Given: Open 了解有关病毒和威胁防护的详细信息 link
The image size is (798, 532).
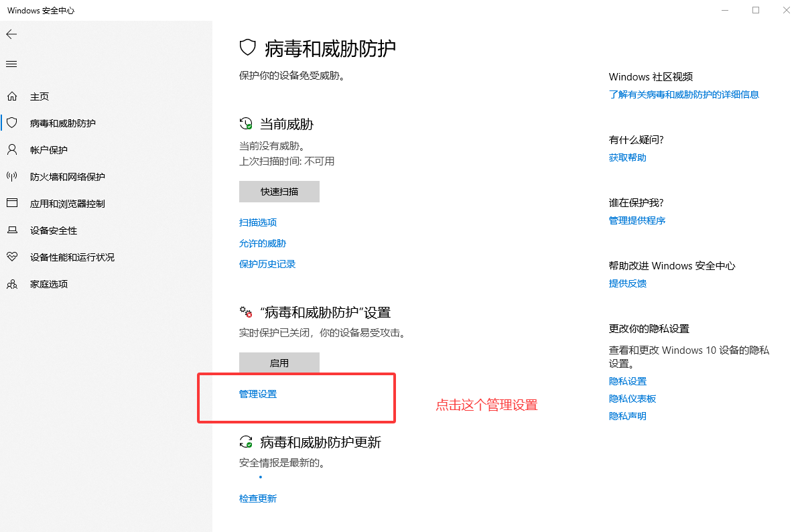Looking at the screenshot, I should point(683,94).
